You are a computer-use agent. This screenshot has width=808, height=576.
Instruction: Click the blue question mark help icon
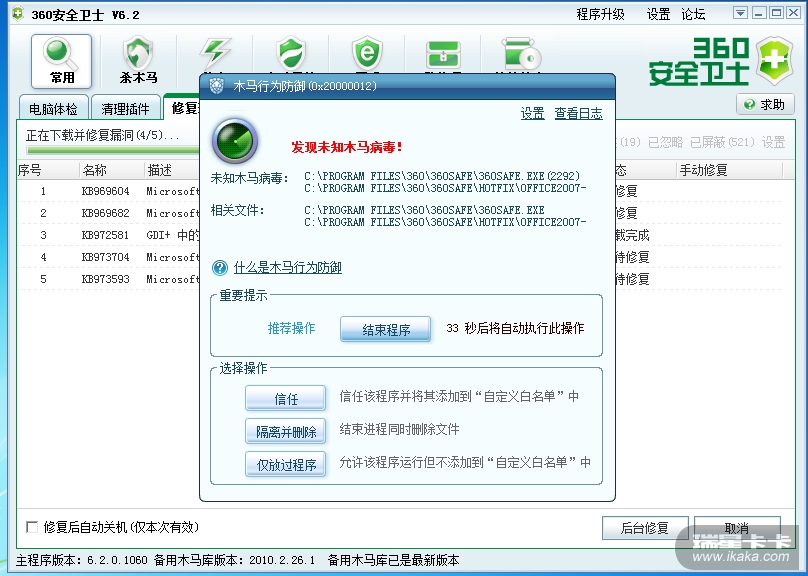tap(220, 268)
